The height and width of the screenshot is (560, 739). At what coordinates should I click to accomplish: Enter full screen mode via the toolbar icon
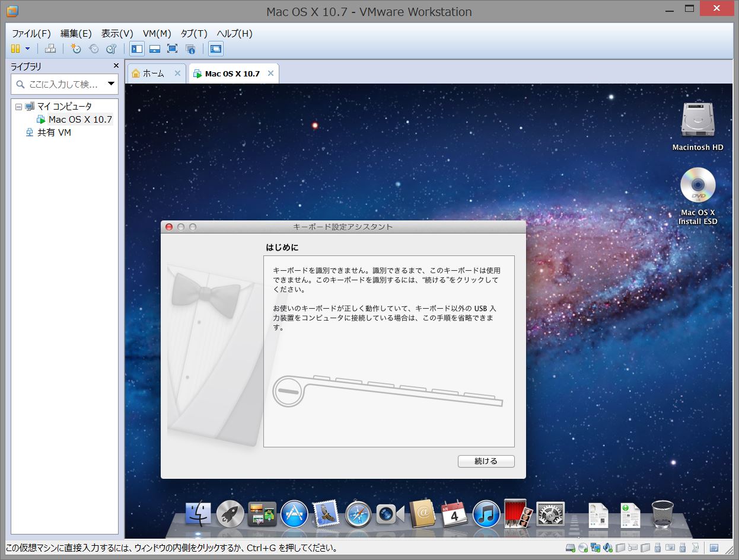[x=172, y=49]
